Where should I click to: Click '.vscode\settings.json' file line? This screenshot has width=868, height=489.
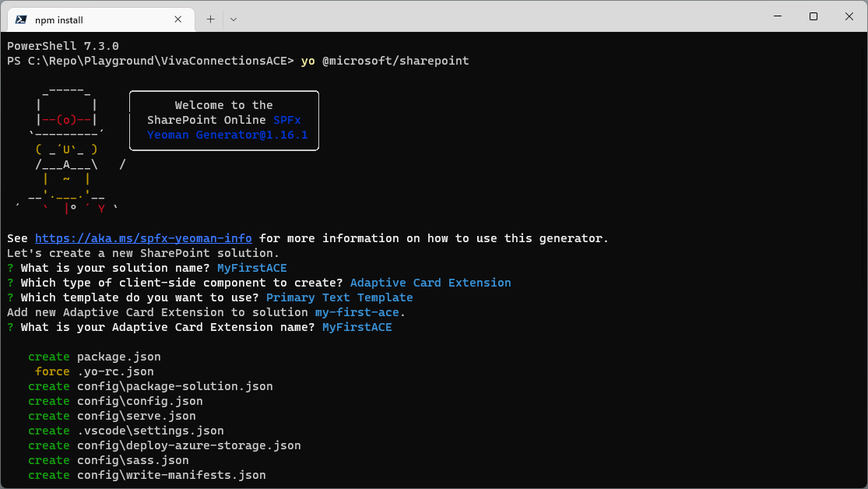pyautogui.click(x=150, y=431)
